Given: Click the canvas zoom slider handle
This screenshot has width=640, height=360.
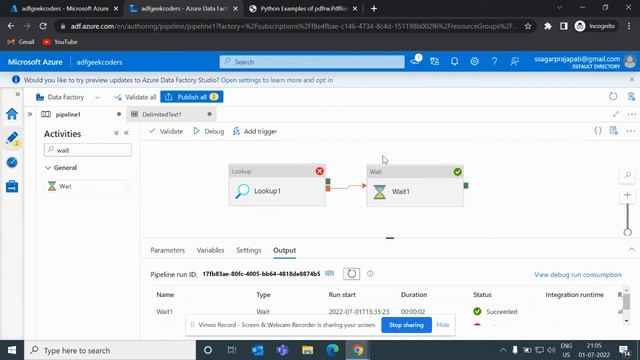Looking at the screenshot, I should point(628,232).
